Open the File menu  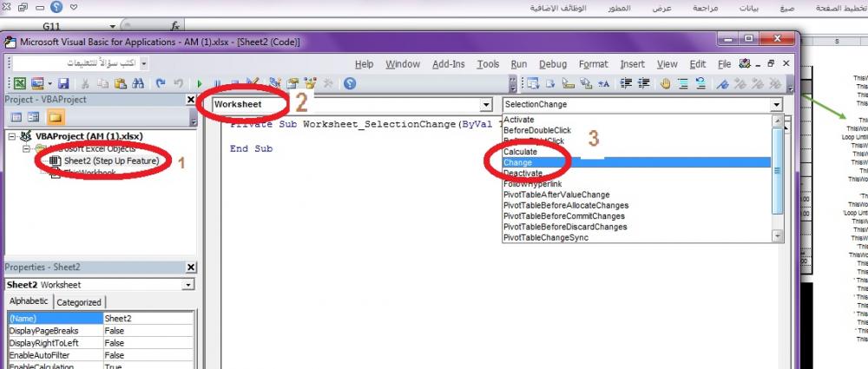[x=724, y=64]
